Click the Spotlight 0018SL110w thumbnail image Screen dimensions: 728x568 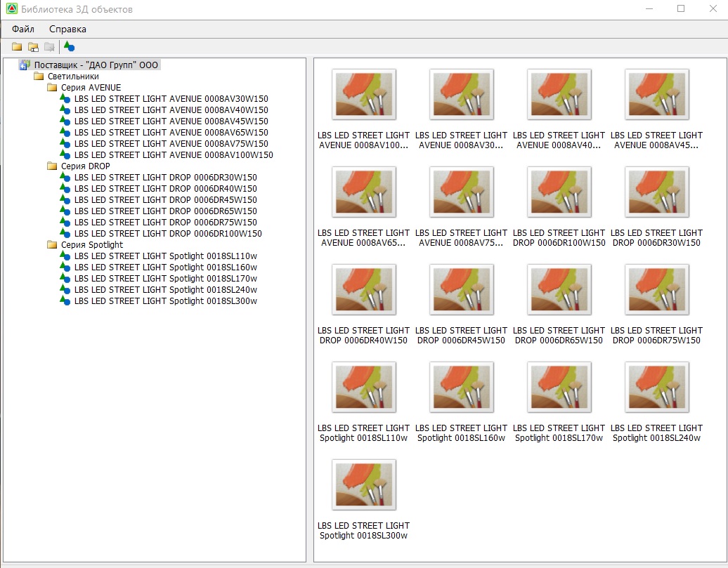[363, 387]
